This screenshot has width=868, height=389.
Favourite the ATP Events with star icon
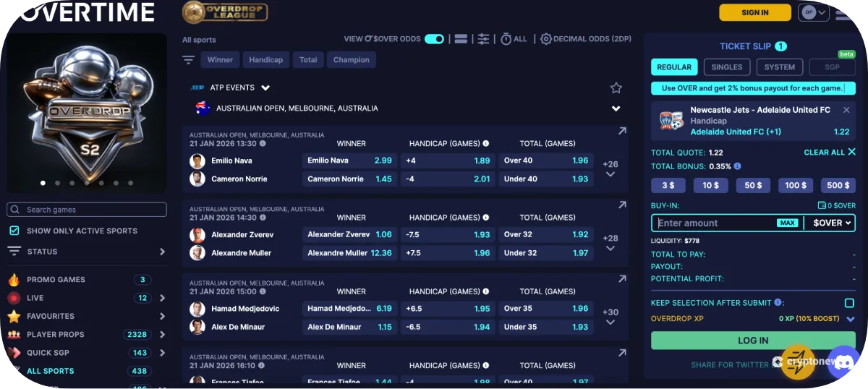616,87
